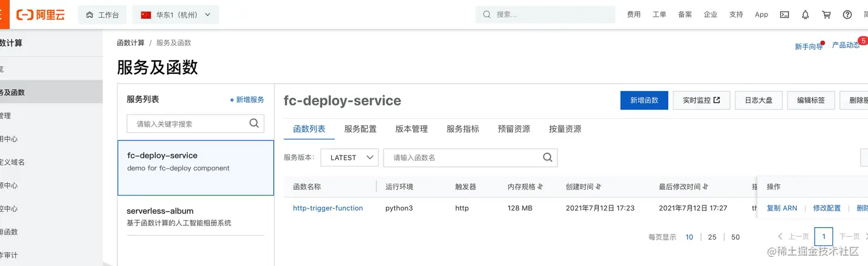The image size is (868, 266).
Task: Switch to the 服务配置 tab
Action: point(361,129)
